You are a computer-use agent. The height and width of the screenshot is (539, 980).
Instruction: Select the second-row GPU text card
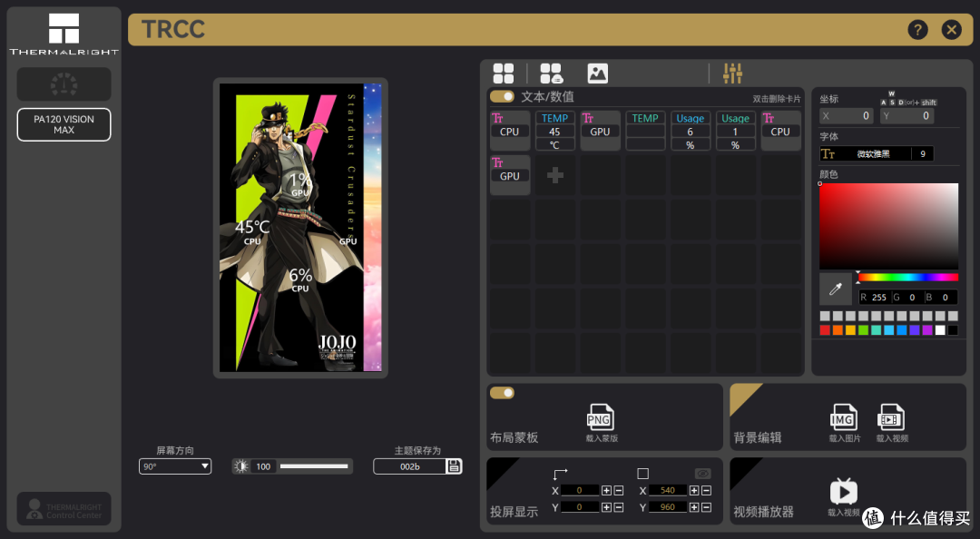click(x=510, y=175)
